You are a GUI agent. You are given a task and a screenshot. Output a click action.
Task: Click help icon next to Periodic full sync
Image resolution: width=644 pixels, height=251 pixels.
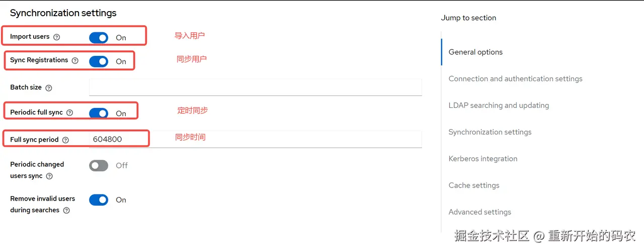tap(70, 113)
